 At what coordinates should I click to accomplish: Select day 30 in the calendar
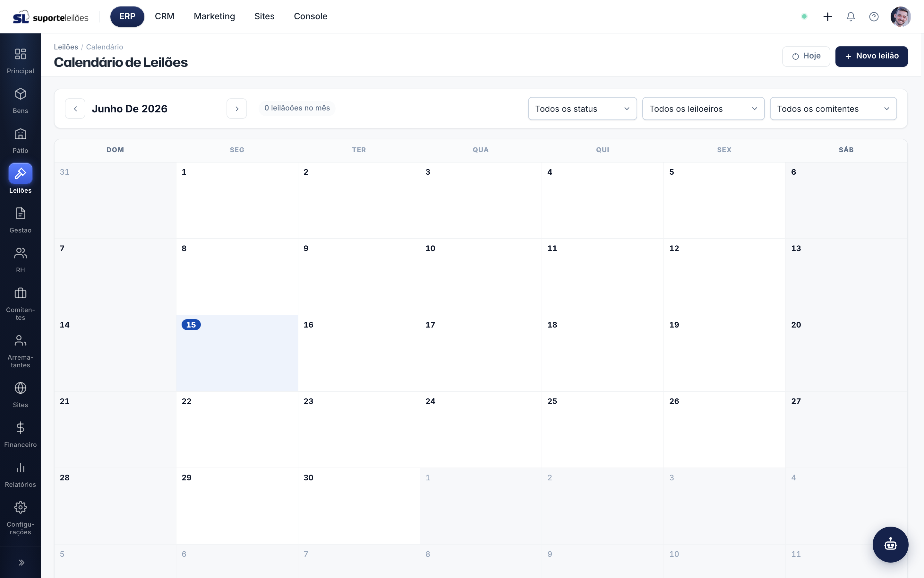coord(359,506)
